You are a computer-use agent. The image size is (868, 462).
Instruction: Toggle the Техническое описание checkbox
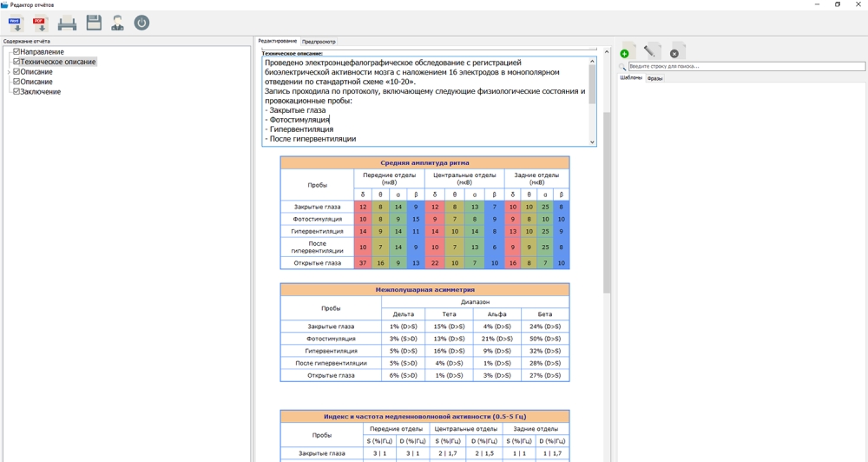click(x=16, y=62)
